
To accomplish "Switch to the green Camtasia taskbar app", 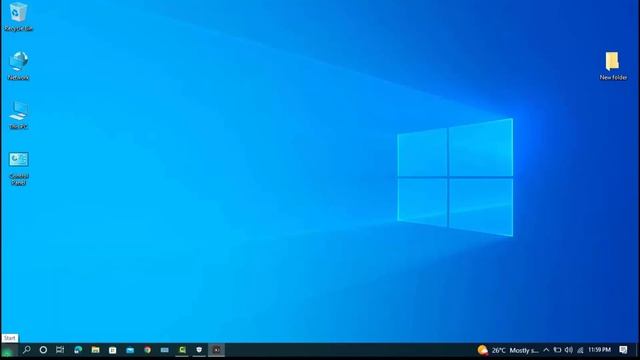I will [x=182, y=350].
